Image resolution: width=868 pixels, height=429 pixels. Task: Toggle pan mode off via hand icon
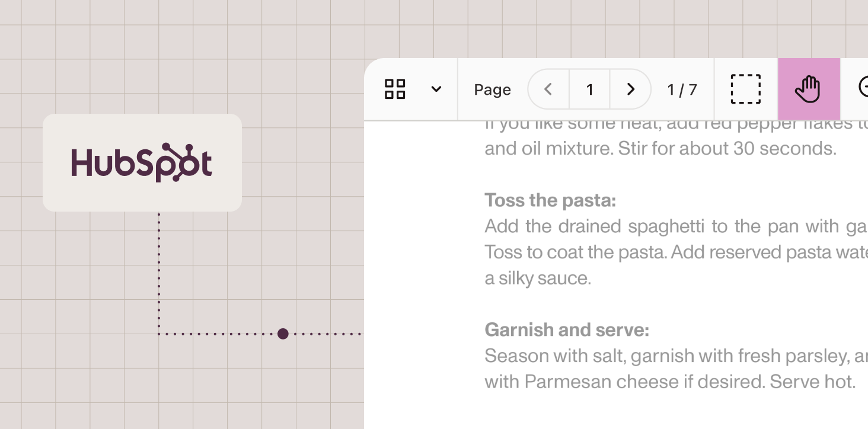(809, 89)
